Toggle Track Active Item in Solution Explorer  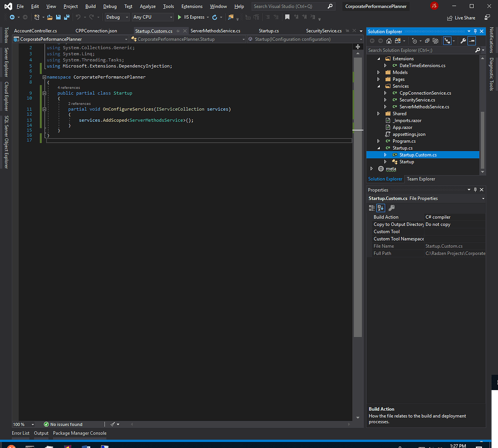[447, 41]
